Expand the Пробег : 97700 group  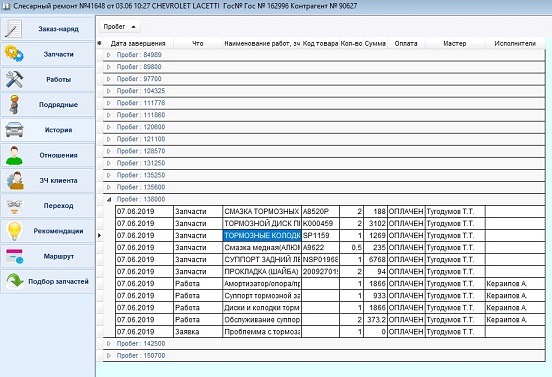(109, 79)
